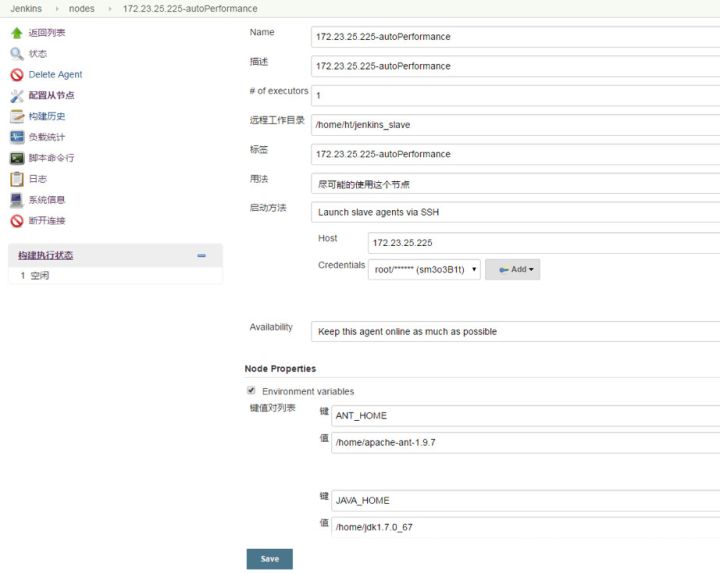720x574 pixels.
Task: Click executor 1 空闲 status row
Action: click(x=115, y=276)
